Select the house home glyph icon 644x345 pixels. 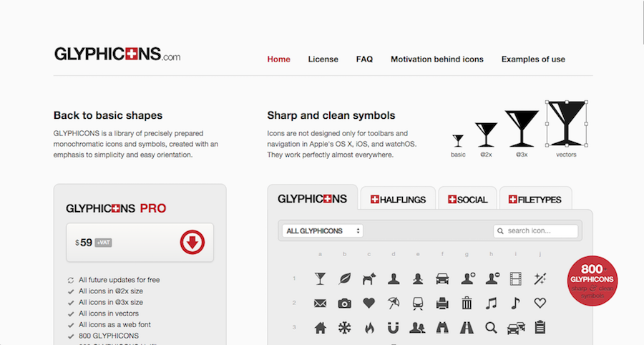[320, 328]
